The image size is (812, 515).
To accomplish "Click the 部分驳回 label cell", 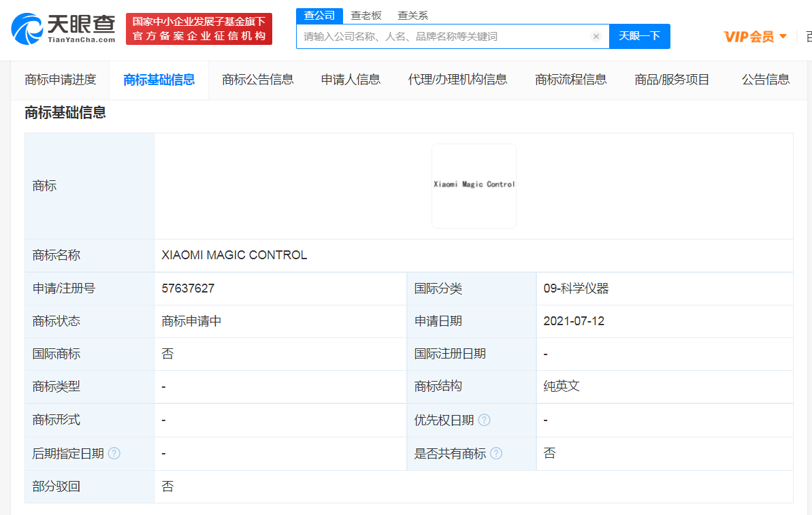I will (x=90, y=486).
